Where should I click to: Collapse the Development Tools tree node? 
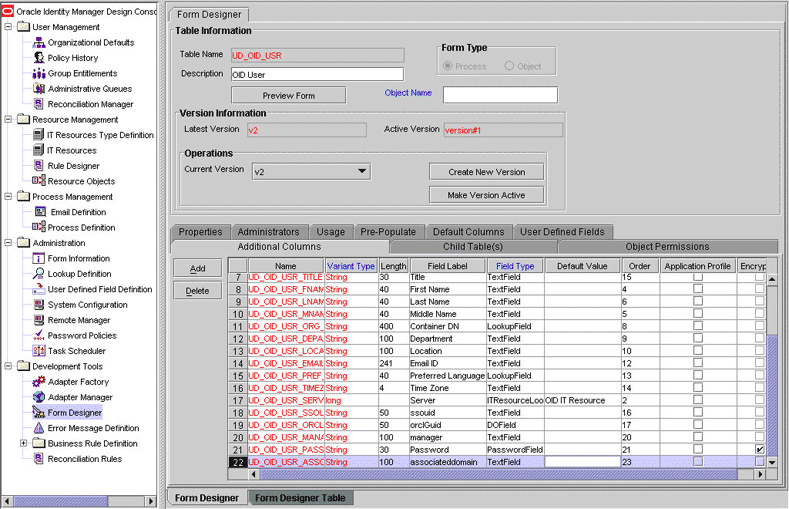point(8,366)
